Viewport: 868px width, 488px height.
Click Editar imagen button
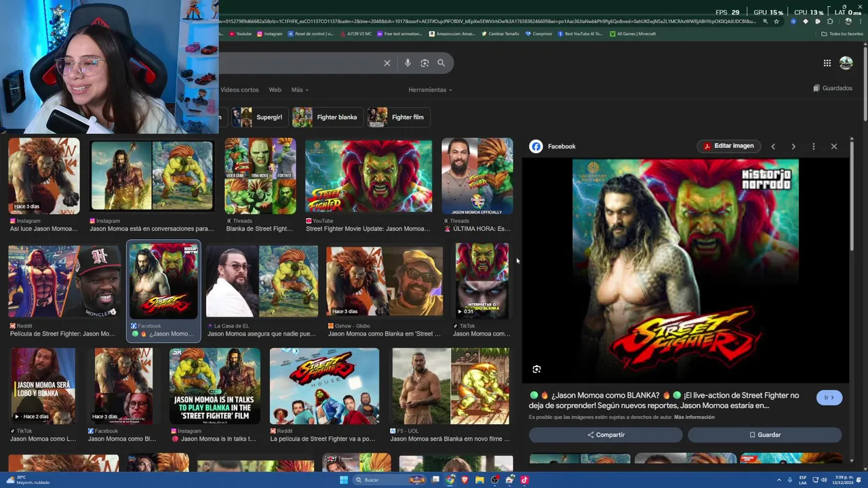tap(728, 146)
